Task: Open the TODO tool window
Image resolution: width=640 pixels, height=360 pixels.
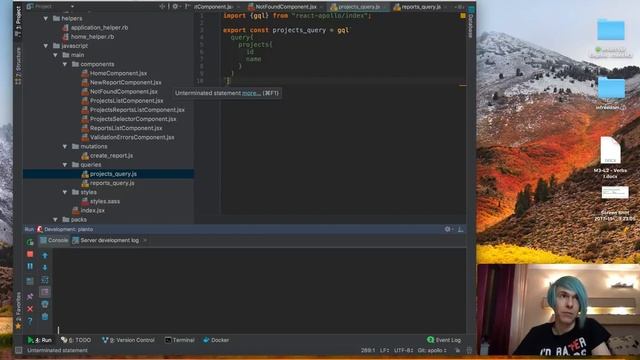Action: pos(76,340)
